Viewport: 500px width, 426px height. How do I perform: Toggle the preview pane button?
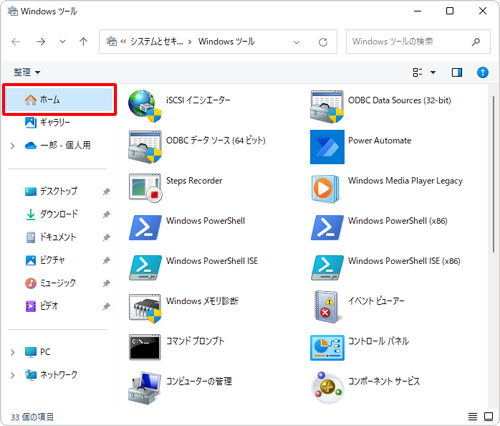click(457, 72)
